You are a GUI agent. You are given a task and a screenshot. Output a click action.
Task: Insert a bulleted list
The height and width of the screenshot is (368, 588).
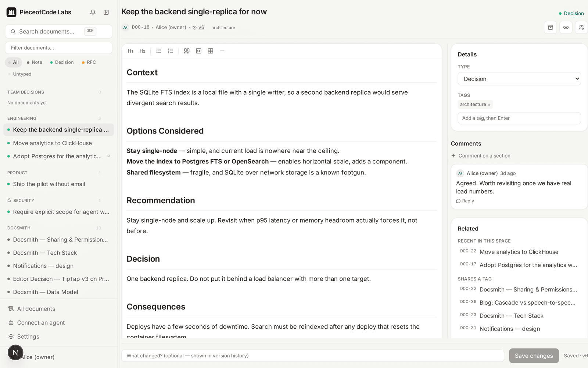tap(158, 51)
